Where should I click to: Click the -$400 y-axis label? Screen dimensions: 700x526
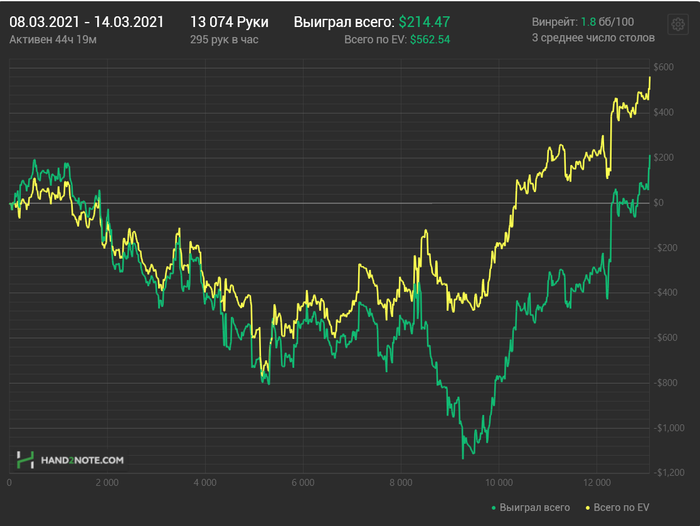665,292
